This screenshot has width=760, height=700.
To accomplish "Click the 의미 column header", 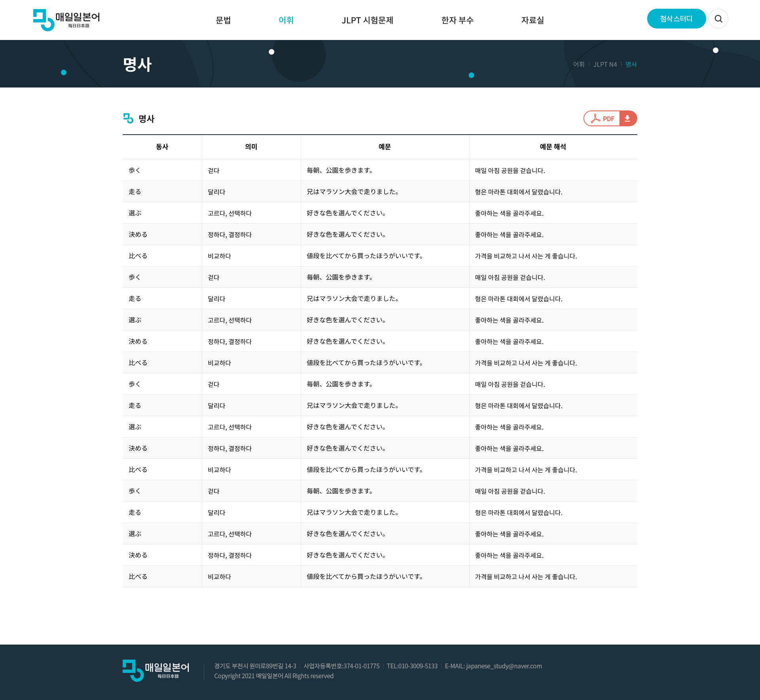I will pos(251,147).
